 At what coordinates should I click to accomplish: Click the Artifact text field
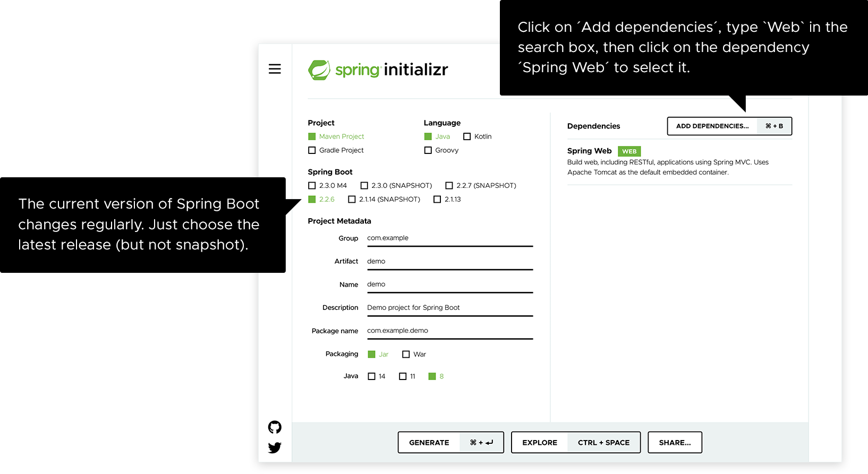[450, 261]
